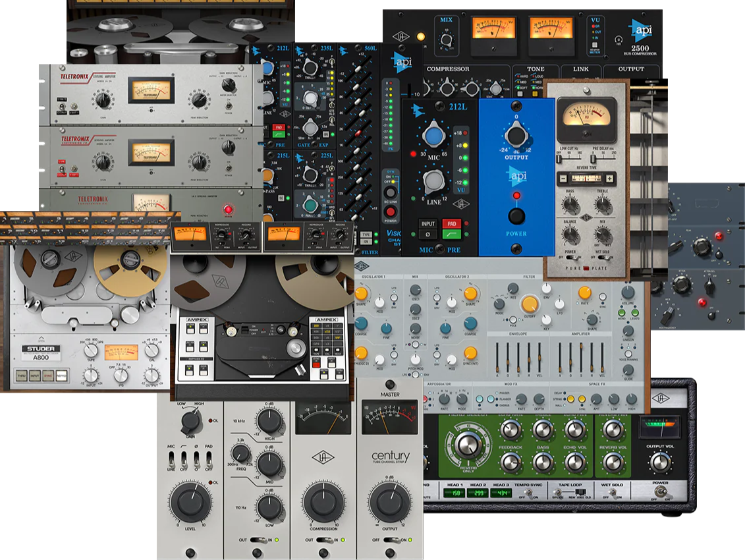Toggle the phase invert Ø button on 212L

[428, 235]
